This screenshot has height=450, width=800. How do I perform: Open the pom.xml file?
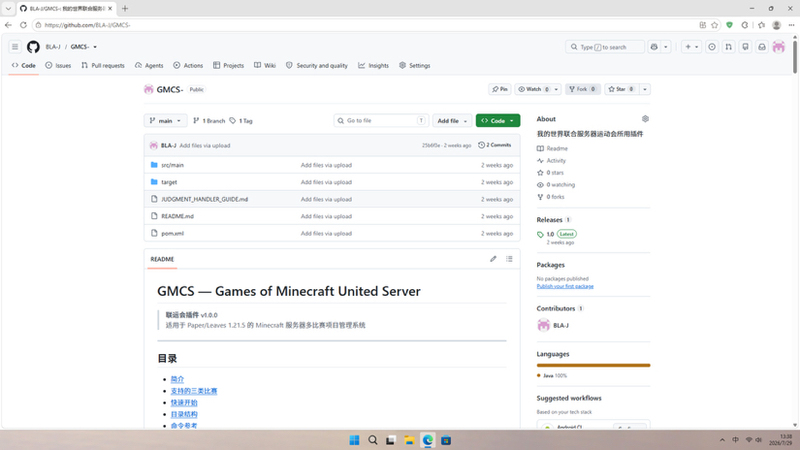click(x=172, y=234)
